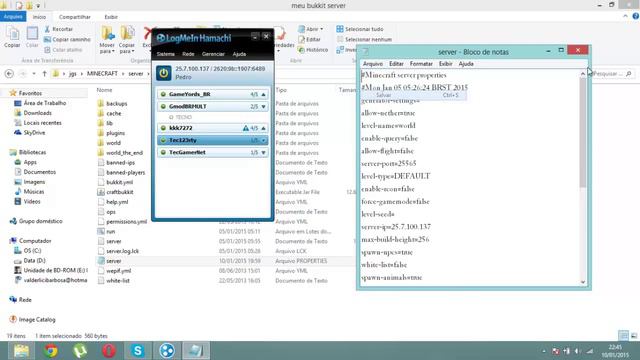Screen dimensions: 640x360
Task: Toggle the Tec123sty network dropdown arrow
Action: pyautogui.click(x=263, y=140)
